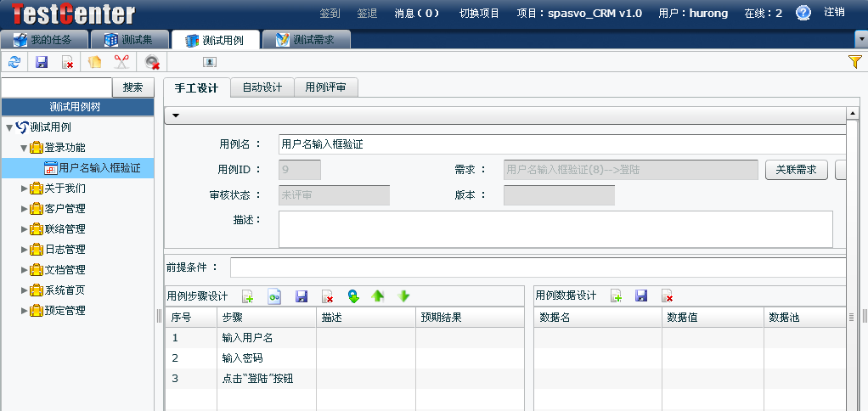
Task: Move step down with green down arrow
Action: [404, 296]
